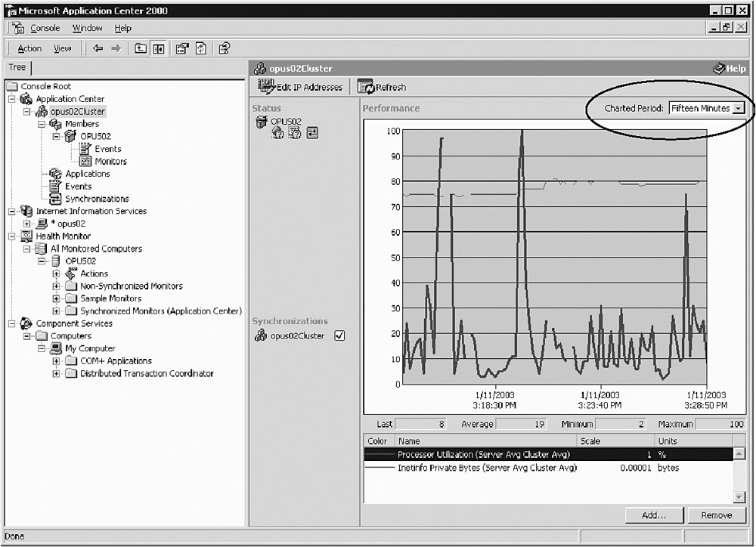Toggle the Show/Hide Console Tree icon
The image size is (756, 547).
tap(159, 48)
